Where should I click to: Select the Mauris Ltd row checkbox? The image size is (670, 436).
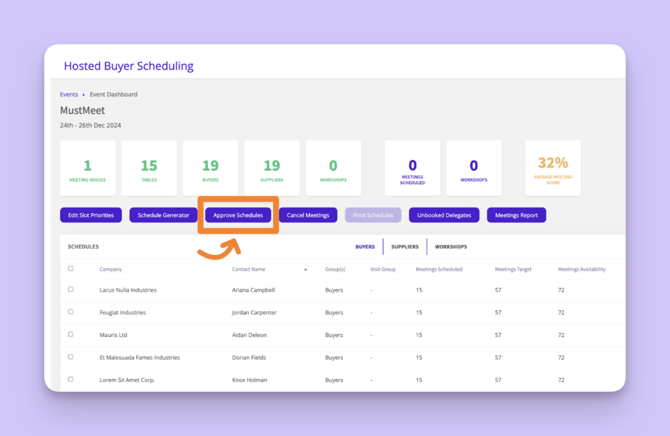pyautogui.click(x=71, y=335)
